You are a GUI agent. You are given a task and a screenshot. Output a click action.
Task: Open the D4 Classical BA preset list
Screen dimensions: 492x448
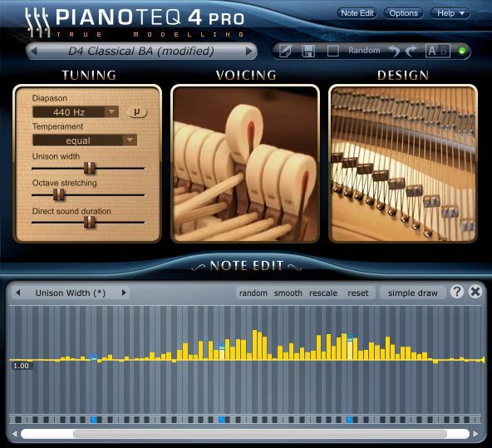pyautogui.click(x=141, y=51)
